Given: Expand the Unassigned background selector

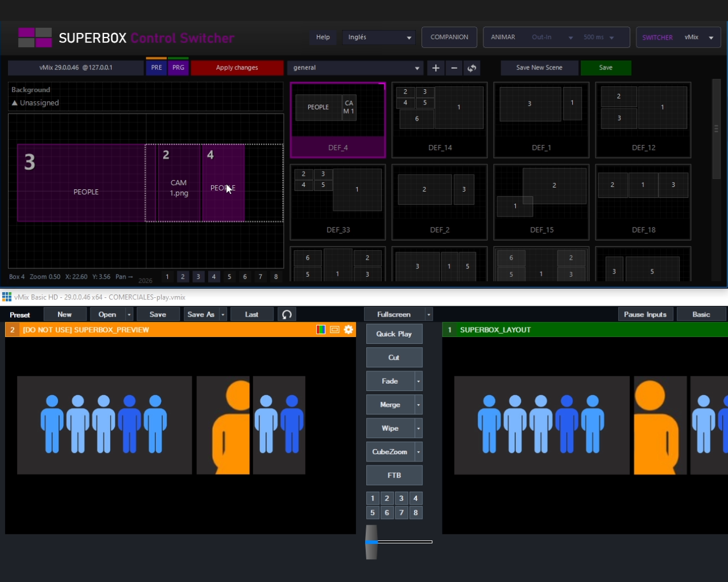Looking at the screenshot, I should pyautogui.click(x=35, y=103).
